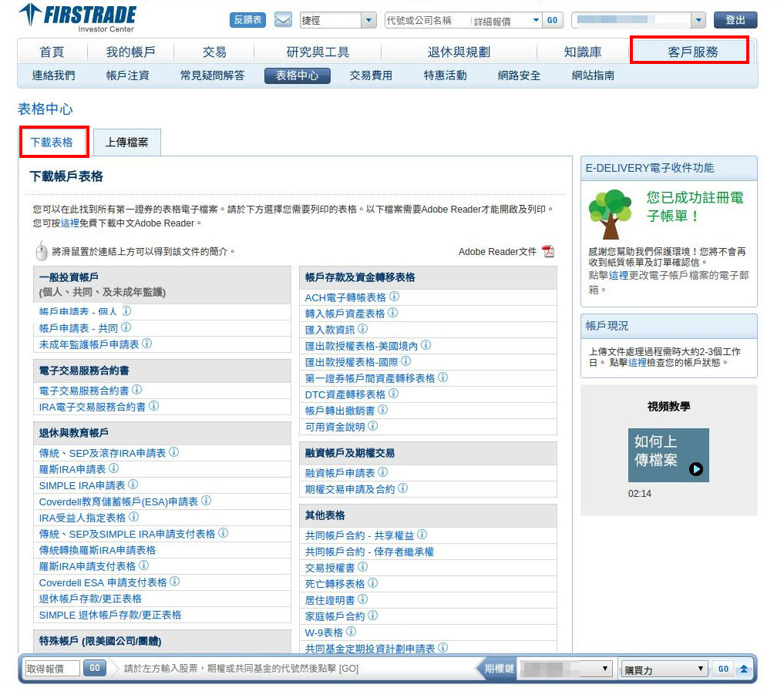Open the 網路安全 submenu item
This screenshot has height=691, width=784.
(x=519, y=75)
